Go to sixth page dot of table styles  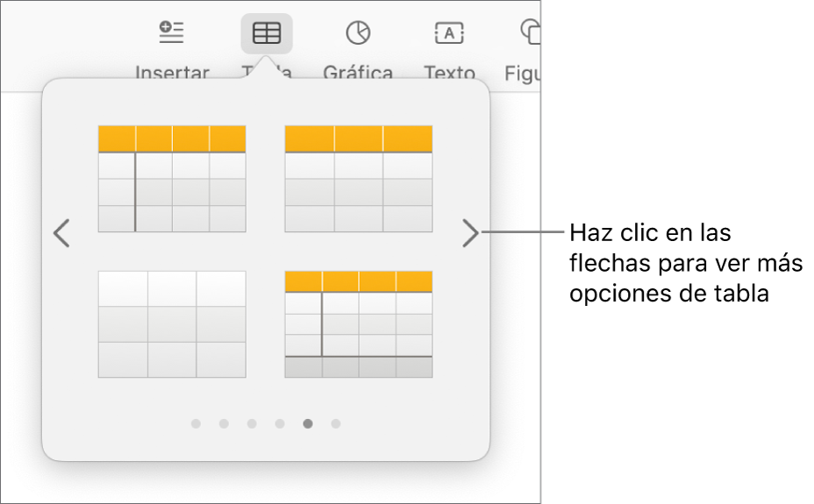click(x=336, y=423)
